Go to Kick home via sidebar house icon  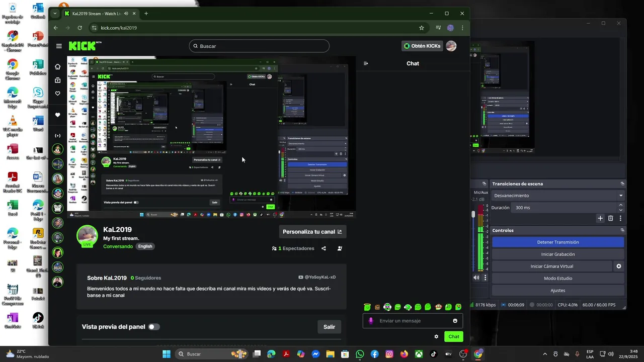coord(58,66)
